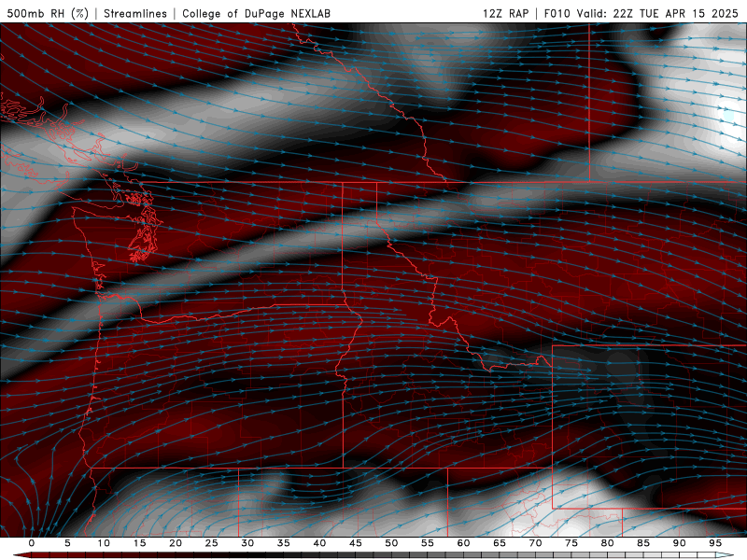Click the colorbar label '85'
This screenshot has height=560, width=747.
[x=643, y=543]
